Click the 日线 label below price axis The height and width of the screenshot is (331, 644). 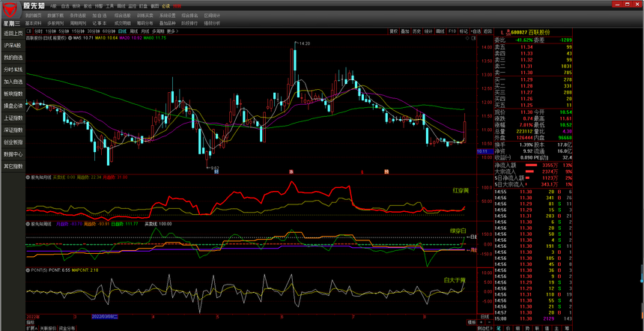(x=484, y=317)
